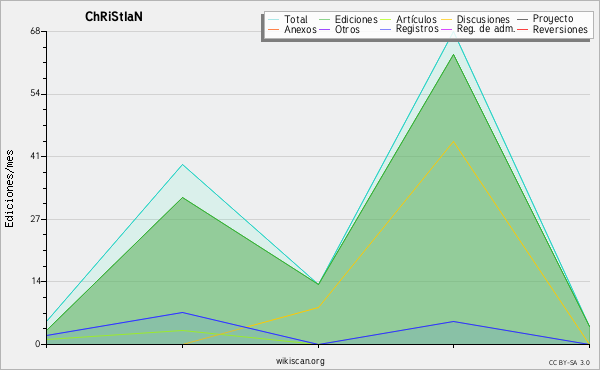Click the 14 y-axis value

35,281
